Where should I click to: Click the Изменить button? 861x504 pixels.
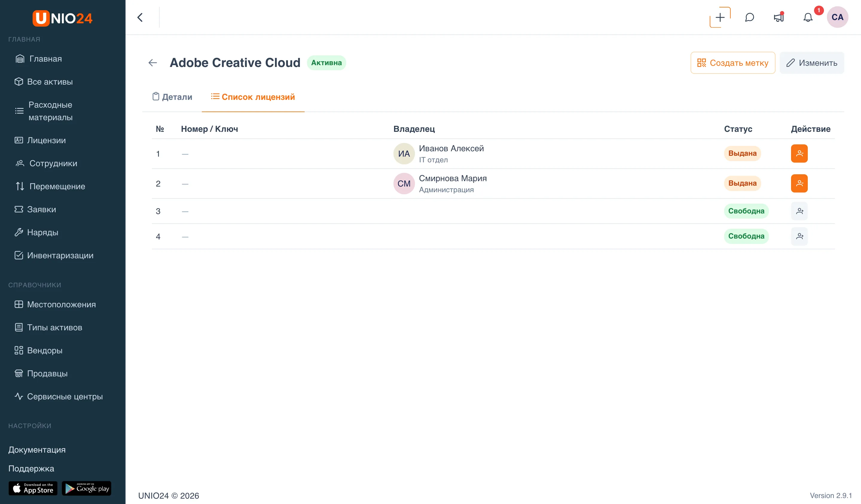pos(811,63)
